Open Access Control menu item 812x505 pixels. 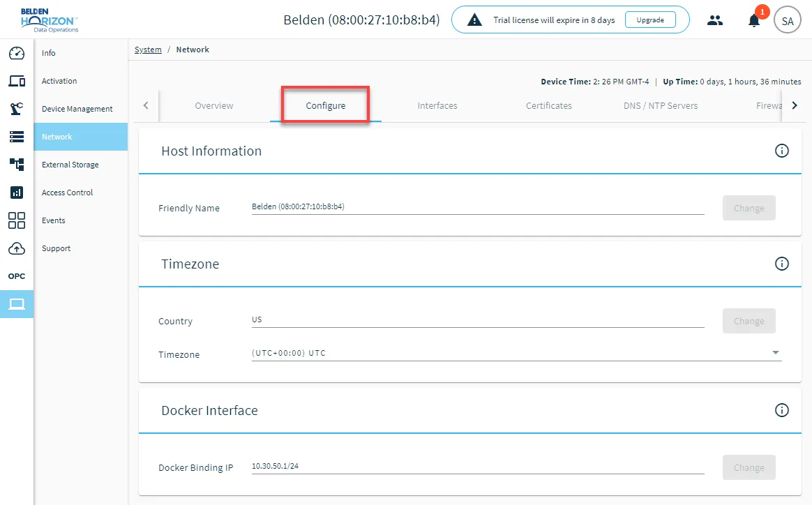[81, 193]
